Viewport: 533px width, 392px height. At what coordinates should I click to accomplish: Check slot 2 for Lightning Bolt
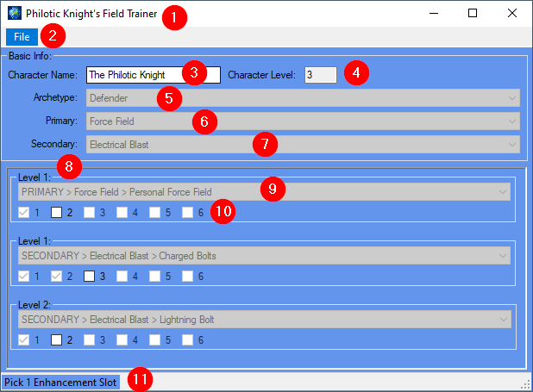tap(56, 340)
